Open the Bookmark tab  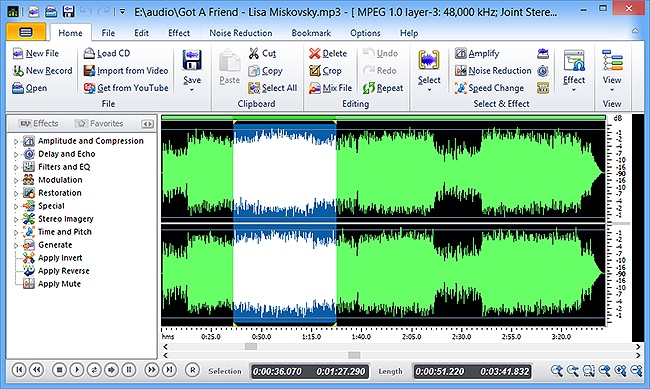pos(311,33)
